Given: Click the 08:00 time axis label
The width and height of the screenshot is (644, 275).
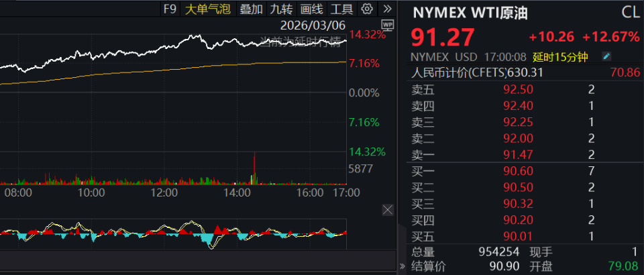Looking at the screenshot, I should [x=18, y=192].
